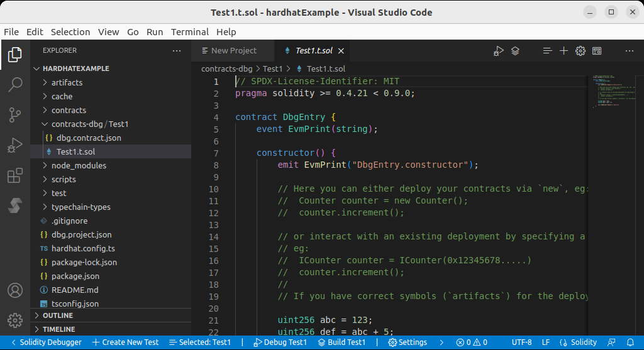Screen dimensions: 644x350
Task: Click Create New Test in status bar
Action: point(125,342)
